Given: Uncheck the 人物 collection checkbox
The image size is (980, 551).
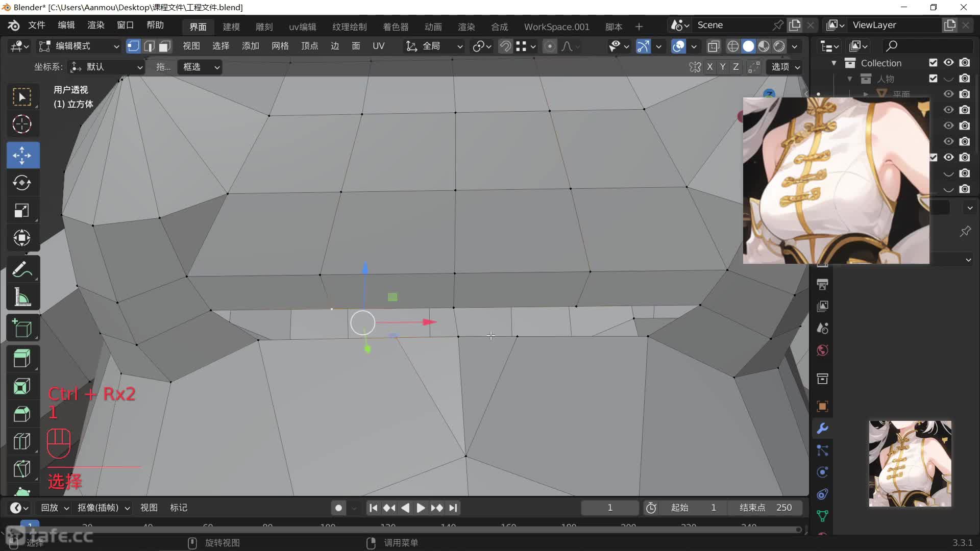Looking at the screenshot, I should (933, 78).
